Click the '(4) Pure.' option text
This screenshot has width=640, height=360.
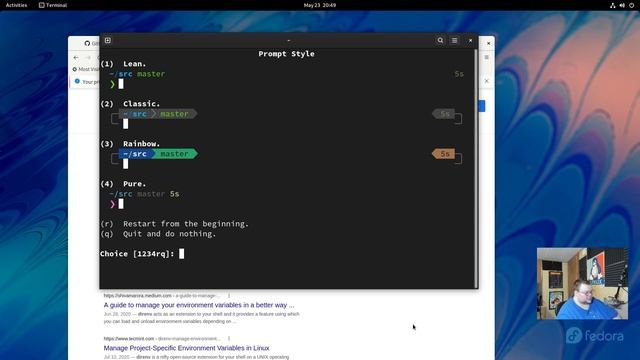click(123, 184)
